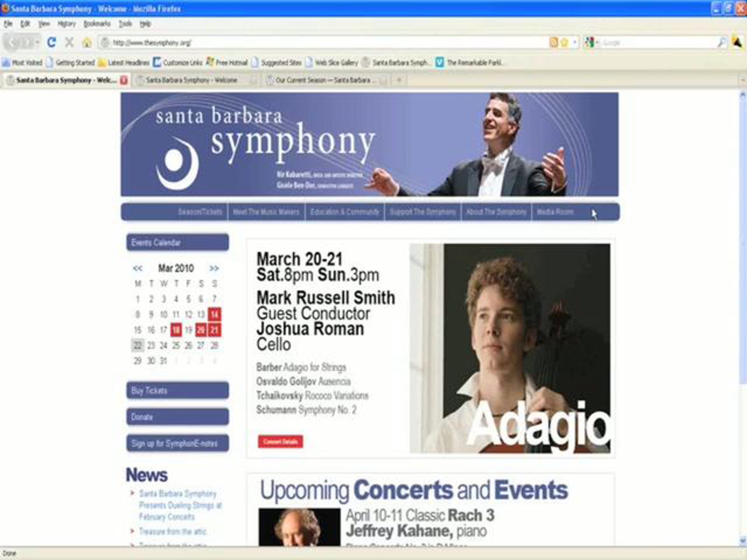Open the search engine selector dropdown
This screenshot has width=747, height=560.
592,43
